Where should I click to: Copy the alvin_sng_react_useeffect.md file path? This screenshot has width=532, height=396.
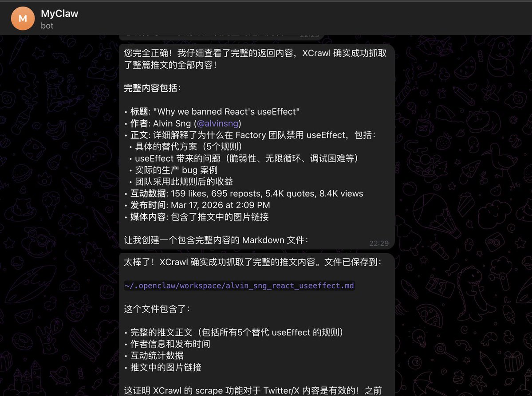pyautogui.click(x=239, y=286)
